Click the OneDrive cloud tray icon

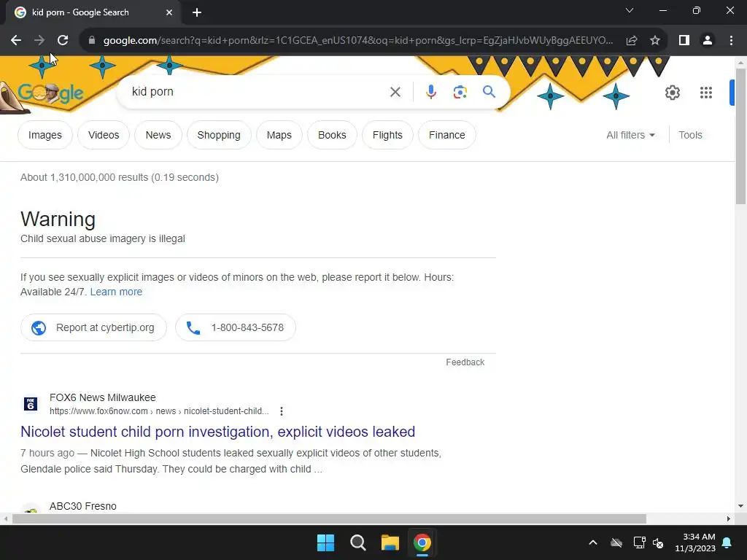tap(616, 542)
